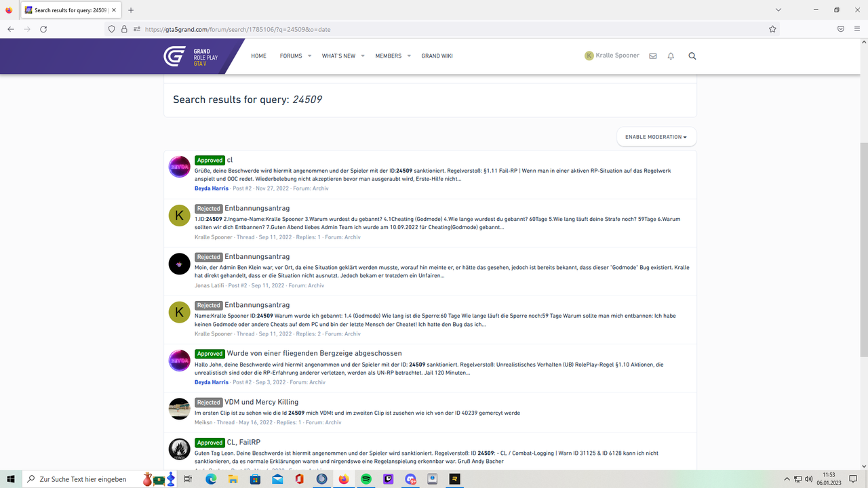Image resolution: width=868 pixels, height=488 pixels.
Task: Open Microsoft Store from taskbar
Action: pyautogui.click(x=255, y=479)
